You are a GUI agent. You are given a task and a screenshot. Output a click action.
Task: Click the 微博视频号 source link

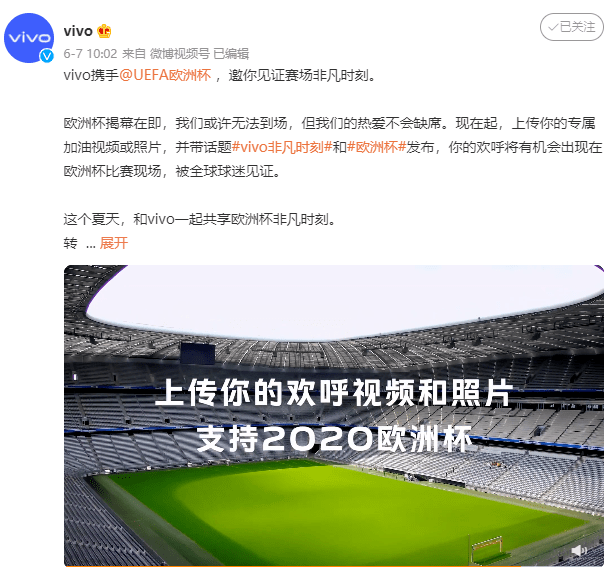pyautogui.click(x=180, y=53)
